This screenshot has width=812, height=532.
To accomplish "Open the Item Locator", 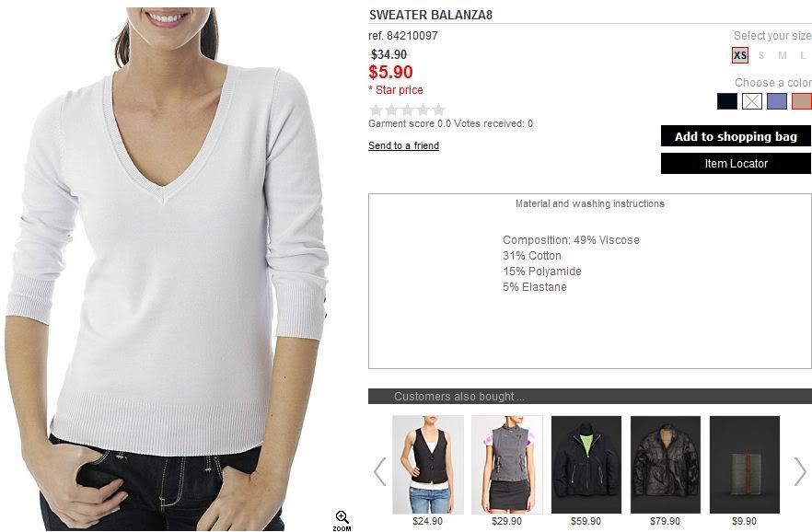I will pos(736,164).
